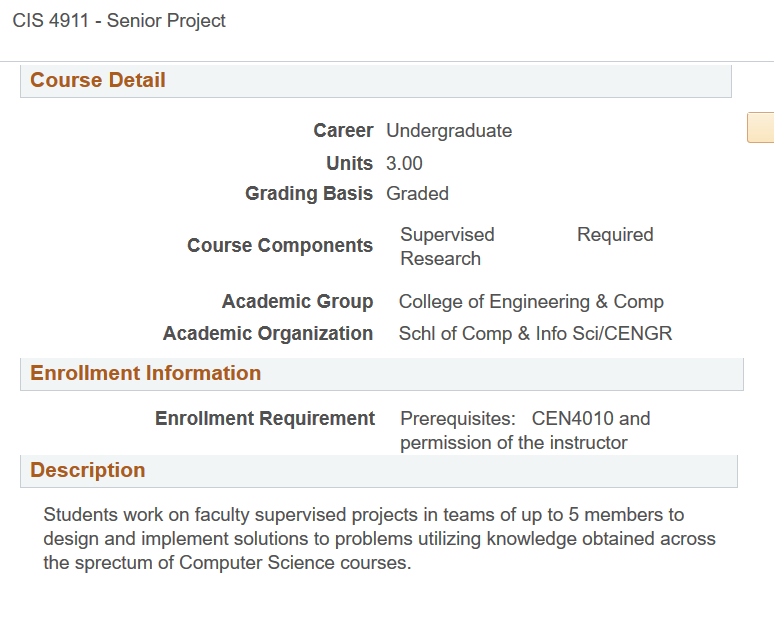Click the Grading Basis label
Viewport: 774px width, 617px height.
pyautogui.click(x=309, y=194)
